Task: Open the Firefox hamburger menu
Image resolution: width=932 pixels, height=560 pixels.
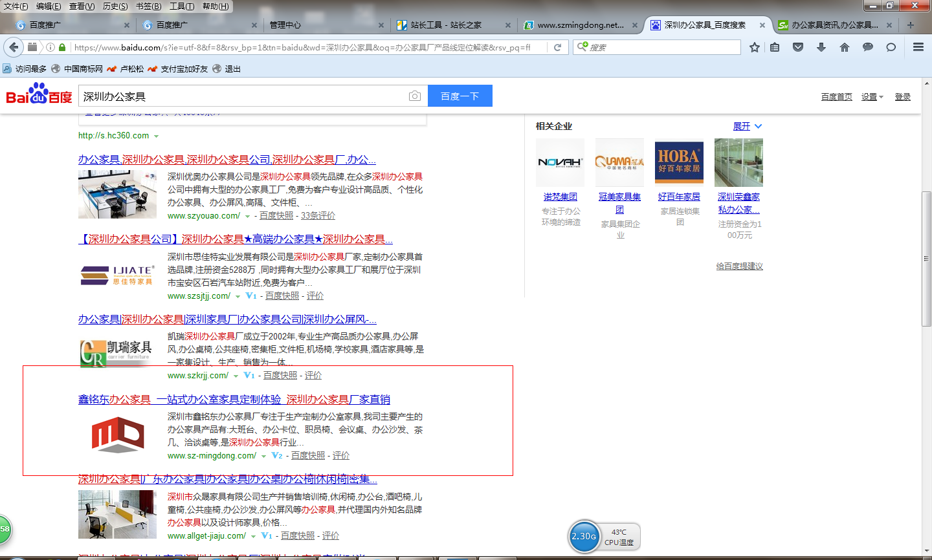Action: tap(918, 47)
